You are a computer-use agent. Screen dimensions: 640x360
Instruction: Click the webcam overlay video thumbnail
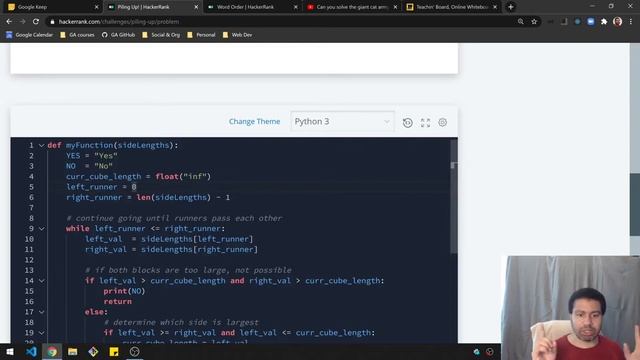coord(571,308)
